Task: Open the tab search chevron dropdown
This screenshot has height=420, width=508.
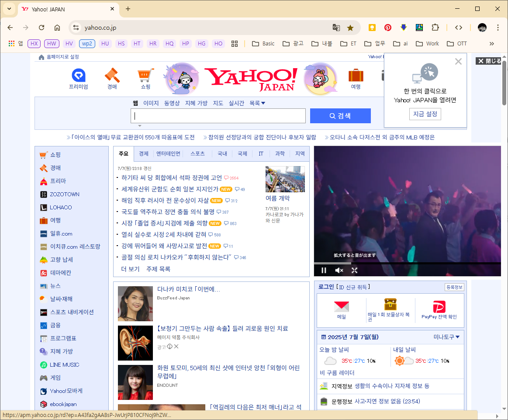Action: pyautogui.click(x=10, y=9)
